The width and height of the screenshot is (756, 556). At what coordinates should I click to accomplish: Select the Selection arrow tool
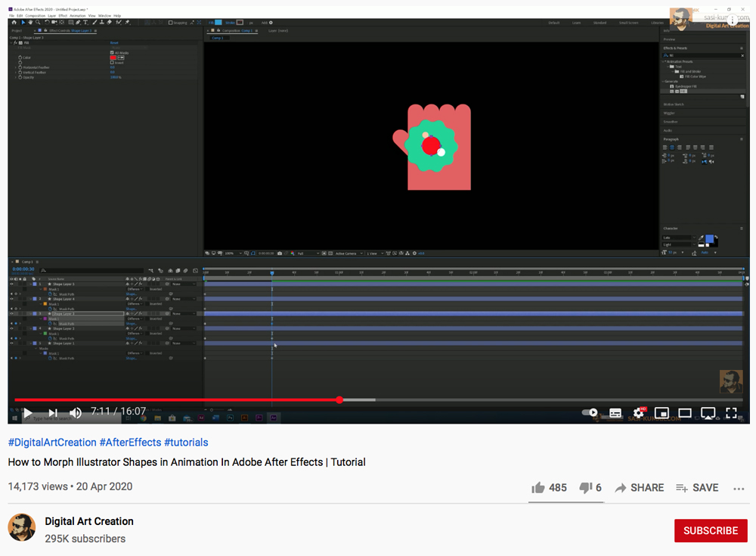[23, 23]
